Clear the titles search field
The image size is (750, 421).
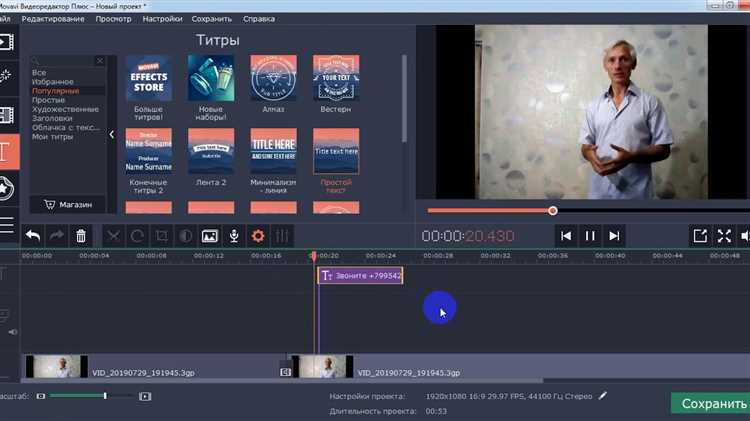99,61
